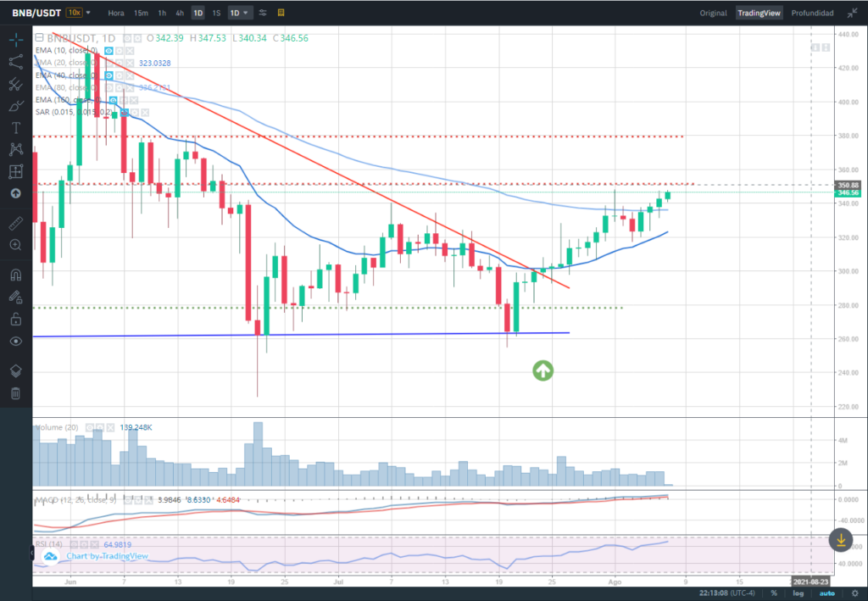
Task: Toggle visibility of Volume (20) indicator
Action: 90,427
